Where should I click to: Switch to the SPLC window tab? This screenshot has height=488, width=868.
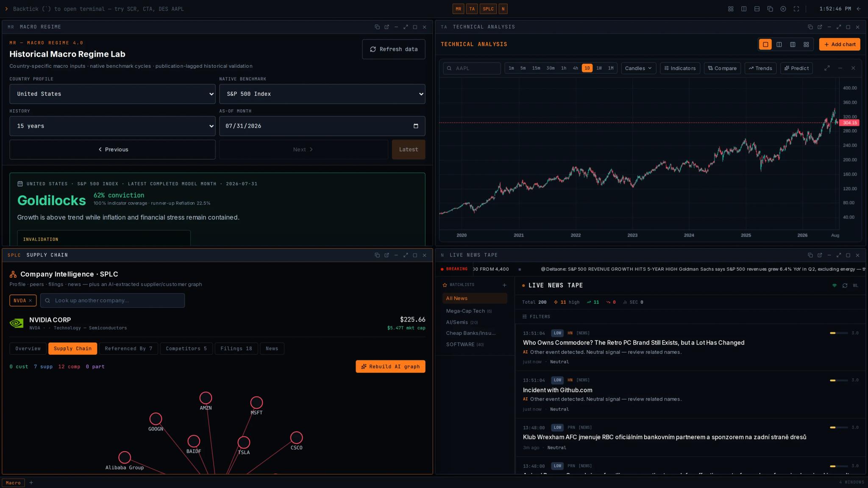[x=488, y=9]
